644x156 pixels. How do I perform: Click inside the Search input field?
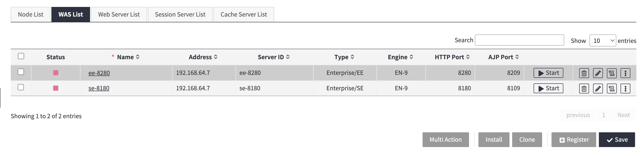pyautogui.click(x=519, y=40)
